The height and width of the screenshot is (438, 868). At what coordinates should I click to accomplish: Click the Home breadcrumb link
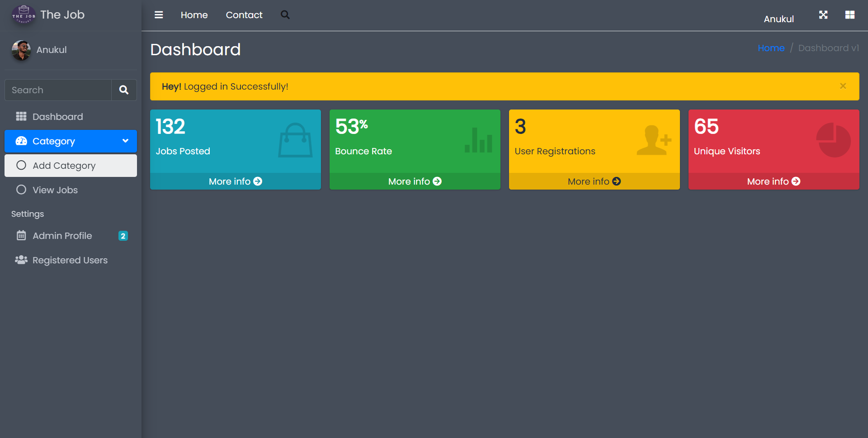[771, 48]
